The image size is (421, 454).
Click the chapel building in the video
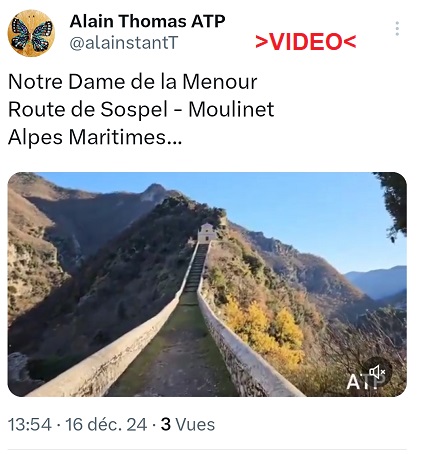click(207, 233)
